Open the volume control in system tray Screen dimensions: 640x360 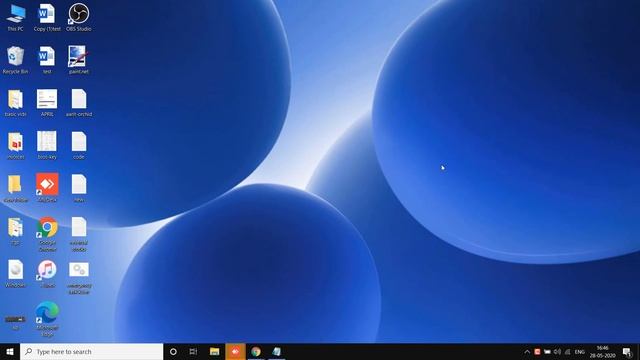(x=557, y=352)
